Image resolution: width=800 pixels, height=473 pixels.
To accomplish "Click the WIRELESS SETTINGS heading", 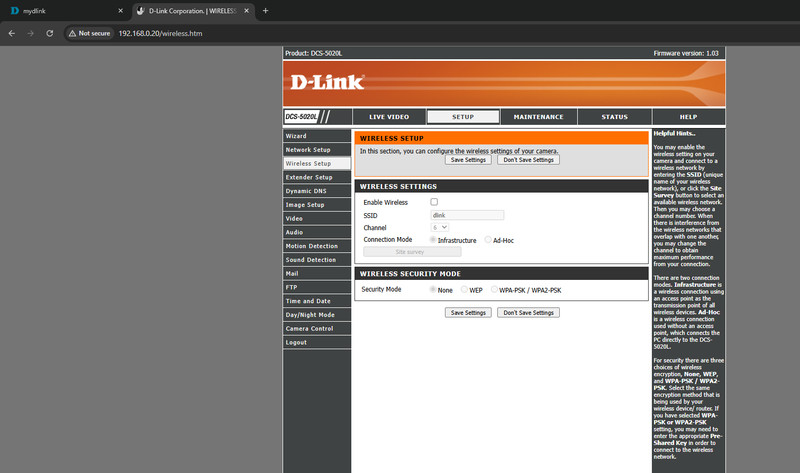I will point(398,187).
